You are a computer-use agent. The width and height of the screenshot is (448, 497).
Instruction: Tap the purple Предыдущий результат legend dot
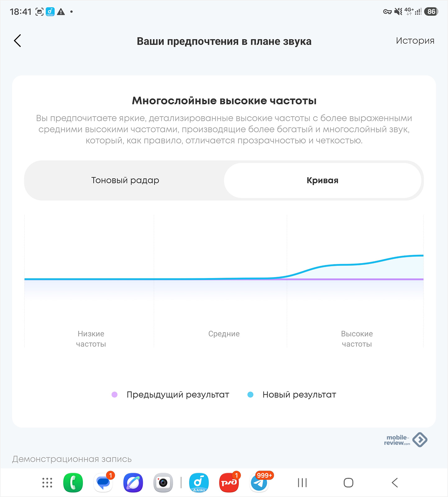pyautogui.click(x=114, y=394)
